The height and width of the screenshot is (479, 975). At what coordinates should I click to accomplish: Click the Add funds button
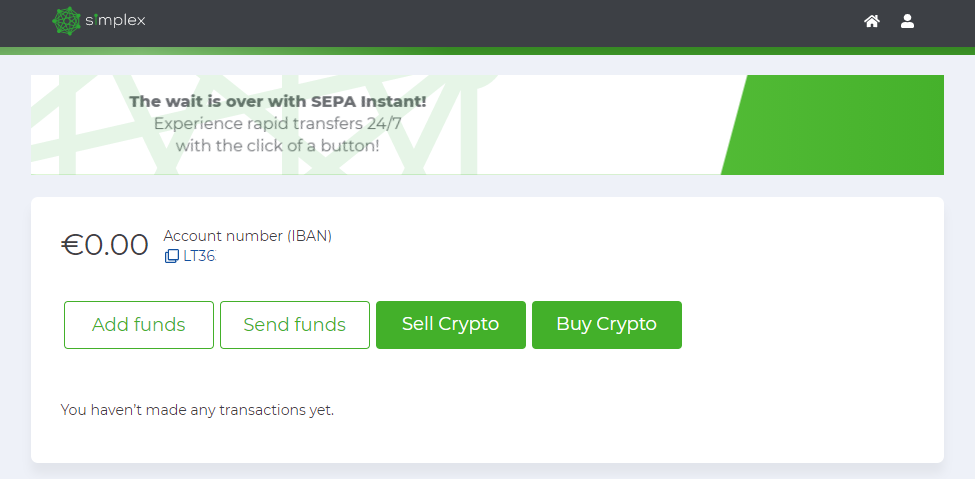coord(139,325)
